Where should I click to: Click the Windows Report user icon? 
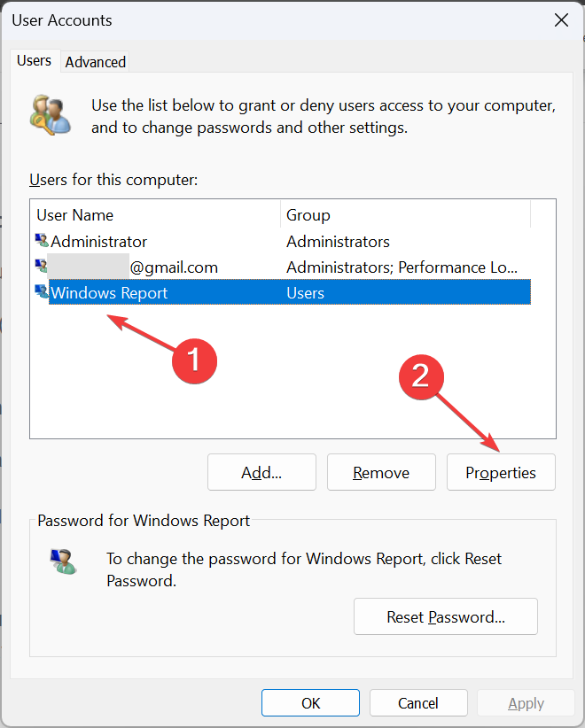[x=40, y=292]
